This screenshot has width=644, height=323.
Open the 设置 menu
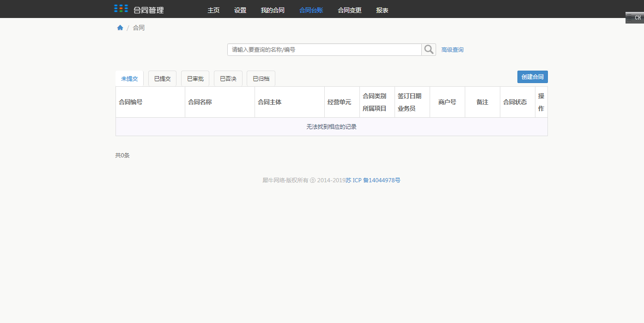240,10
